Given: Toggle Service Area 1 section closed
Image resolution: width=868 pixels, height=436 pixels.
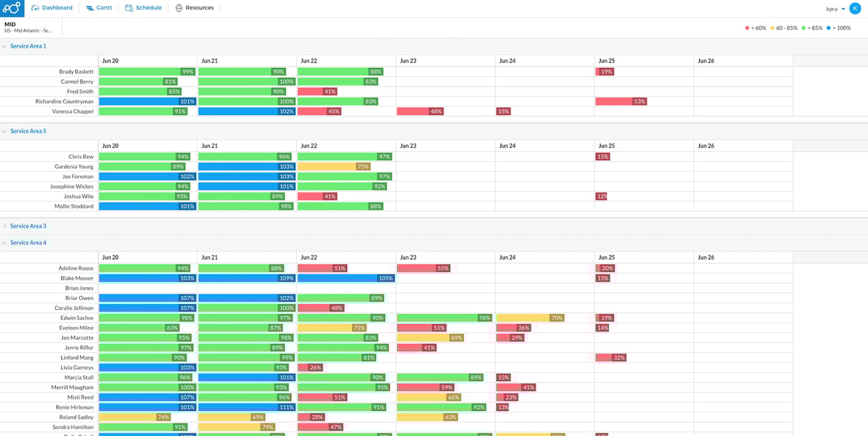Looking at the screenshot, I should point(5,45).
